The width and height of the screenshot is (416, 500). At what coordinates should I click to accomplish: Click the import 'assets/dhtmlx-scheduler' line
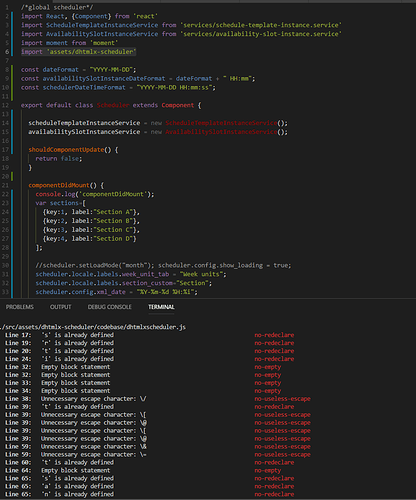tap(79, 52)
